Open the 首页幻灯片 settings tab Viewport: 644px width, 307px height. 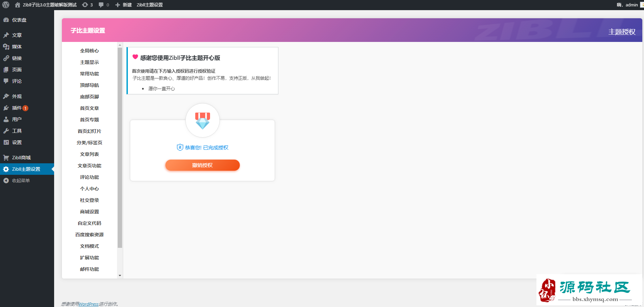[89, 131]
